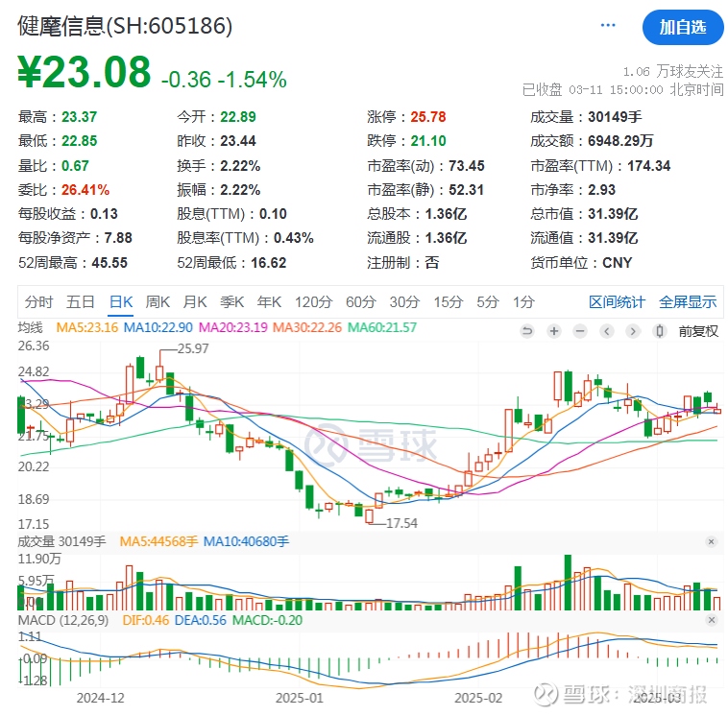728x716 pixels.
Task: Switch to the 1分 interval tab
Action: pyautogui.click(x=523, y=302)
